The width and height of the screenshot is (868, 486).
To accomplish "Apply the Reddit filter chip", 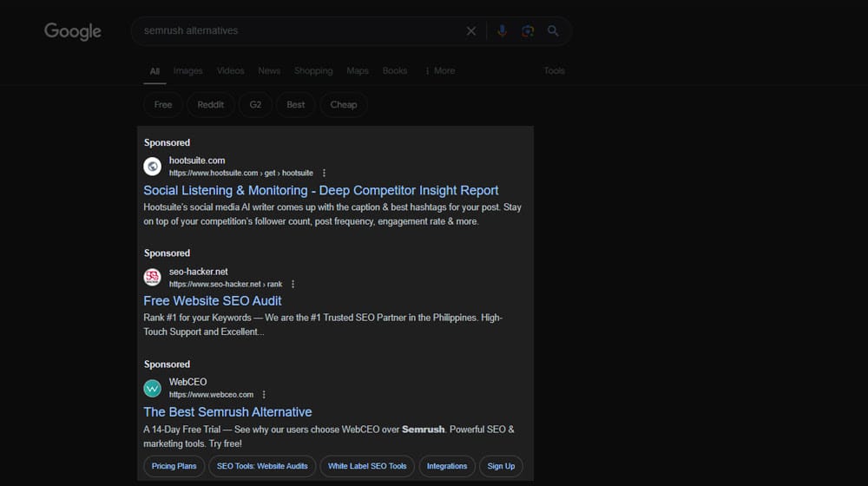I will [210, 105].
